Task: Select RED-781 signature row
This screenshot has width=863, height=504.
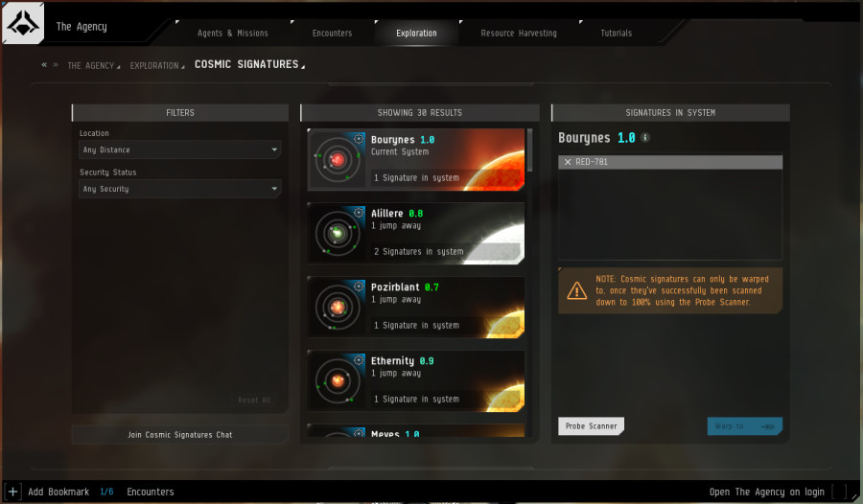Action: (670, 162)
